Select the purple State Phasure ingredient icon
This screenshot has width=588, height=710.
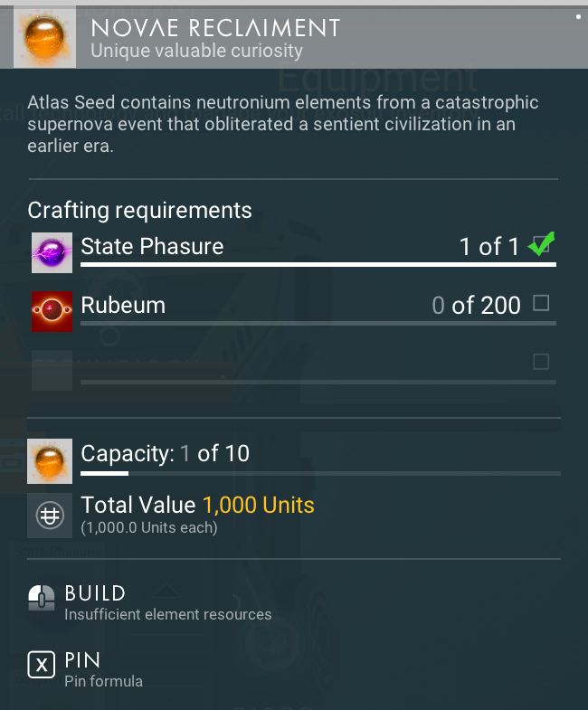pyautogui.click(x=52, y=252)
